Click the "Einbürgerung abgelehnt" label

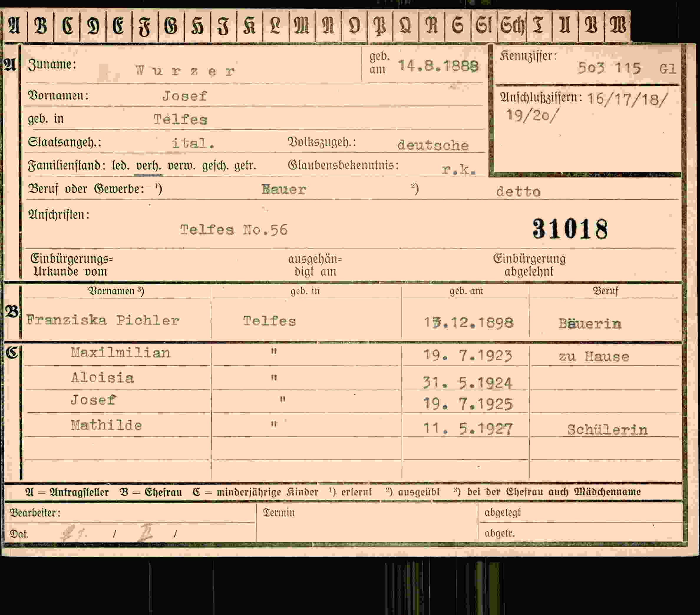pos(529,265)
